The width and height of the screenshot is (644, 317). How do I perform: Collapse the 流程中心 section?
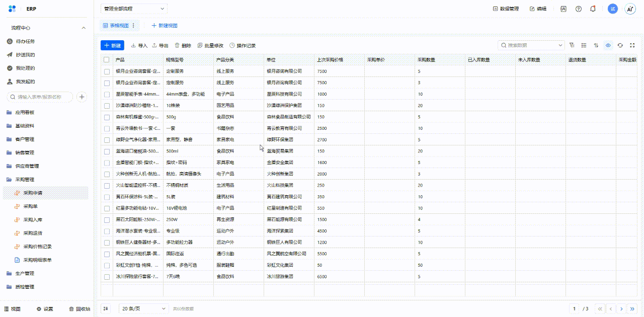point(84,28)
